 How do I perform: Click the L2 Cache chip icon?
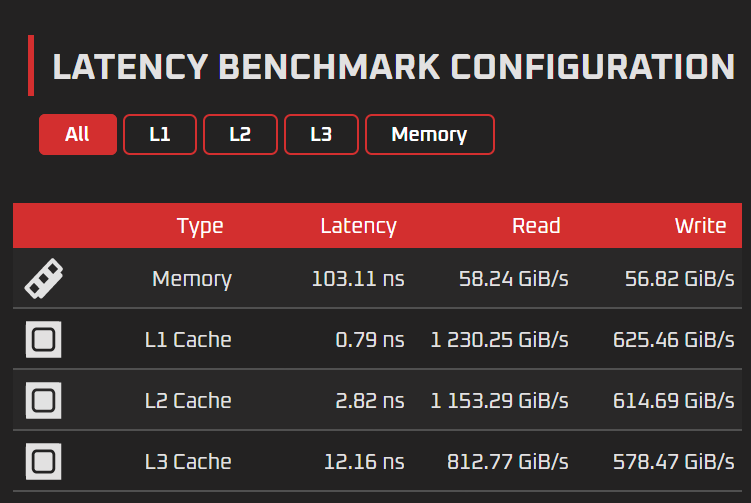click(44, 400)
